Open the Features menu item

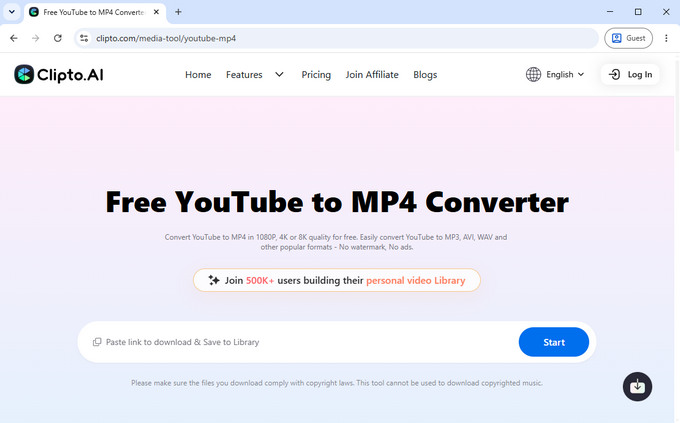click(244, 75)
